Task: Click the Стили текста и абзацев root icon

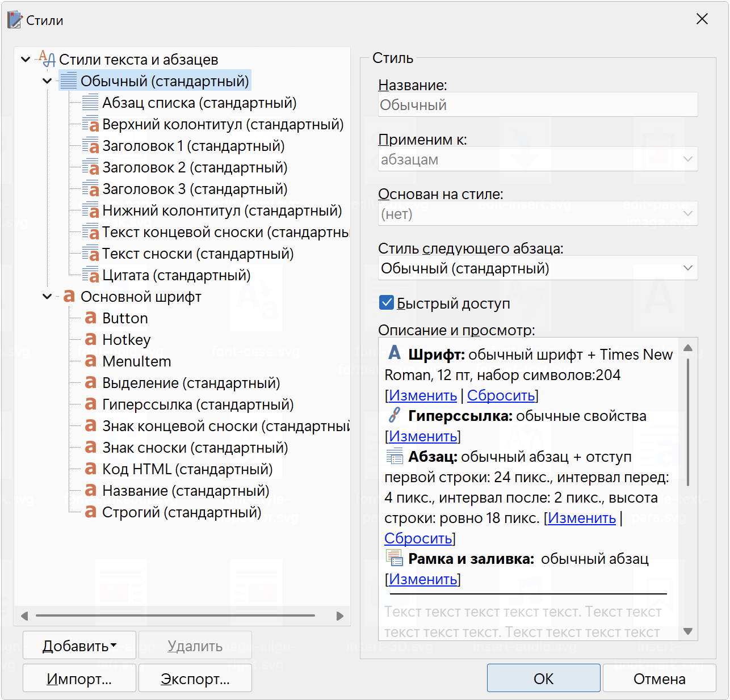Action: click(x=47, y=59)
